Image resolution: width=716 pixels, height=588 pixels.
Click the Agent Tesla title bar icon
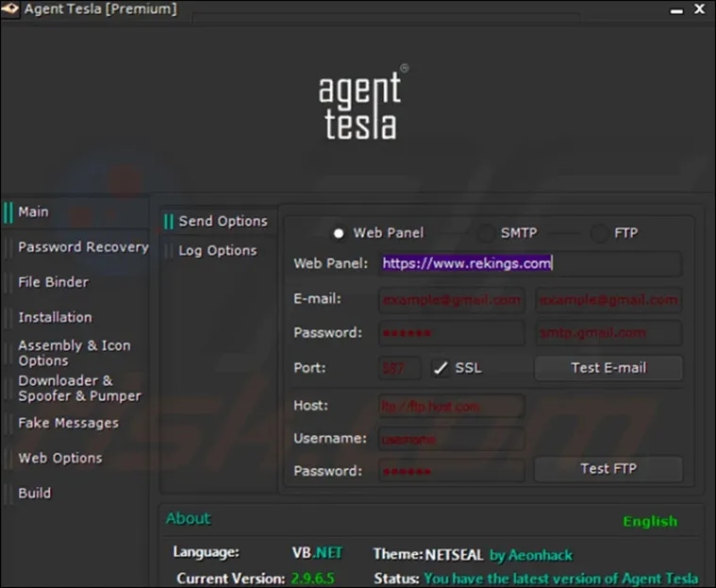point(10,8)
